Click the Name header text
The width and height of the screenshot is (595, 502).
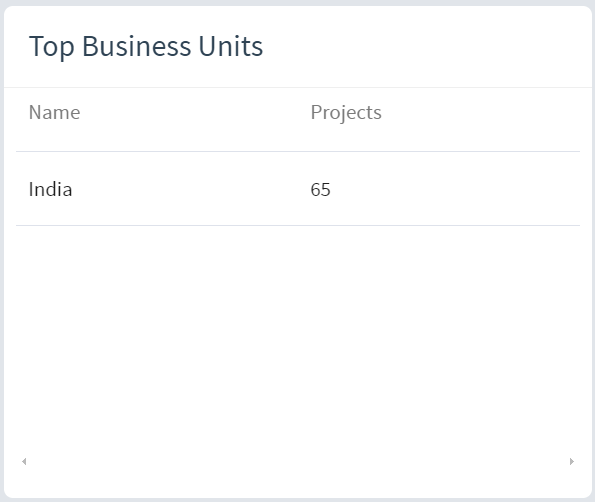[55, 112]
